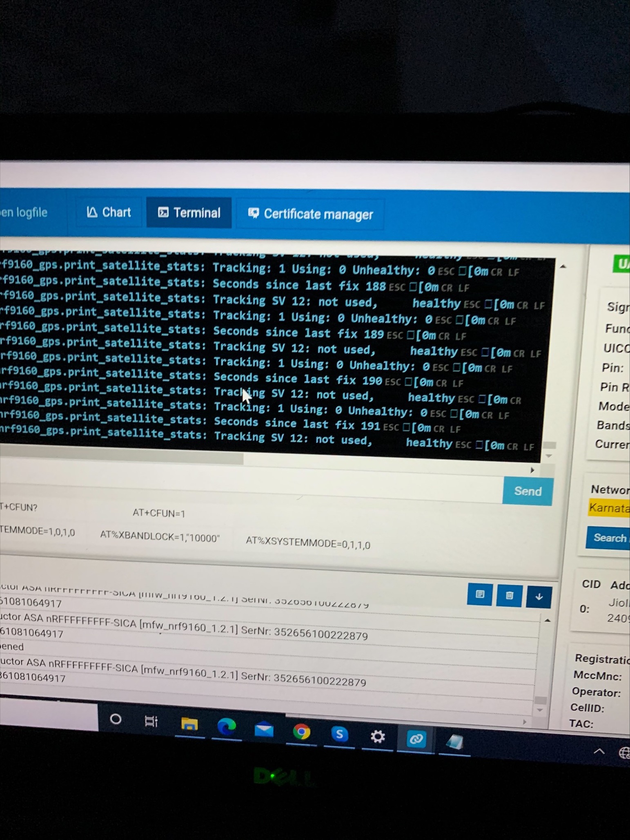Viewport: 630px width, 840px height.
Task: Open the log file document icon
Action: click(480, 594)
